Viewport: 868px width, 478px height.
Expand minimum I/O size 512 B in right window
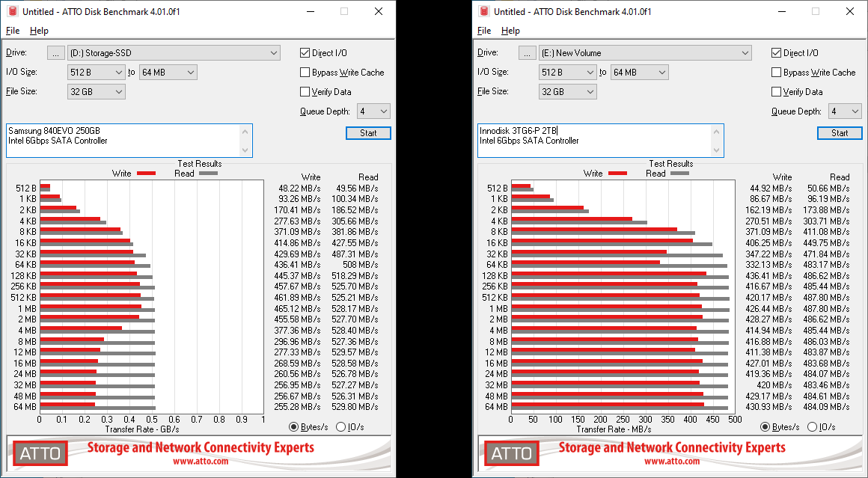pos(568,73)
